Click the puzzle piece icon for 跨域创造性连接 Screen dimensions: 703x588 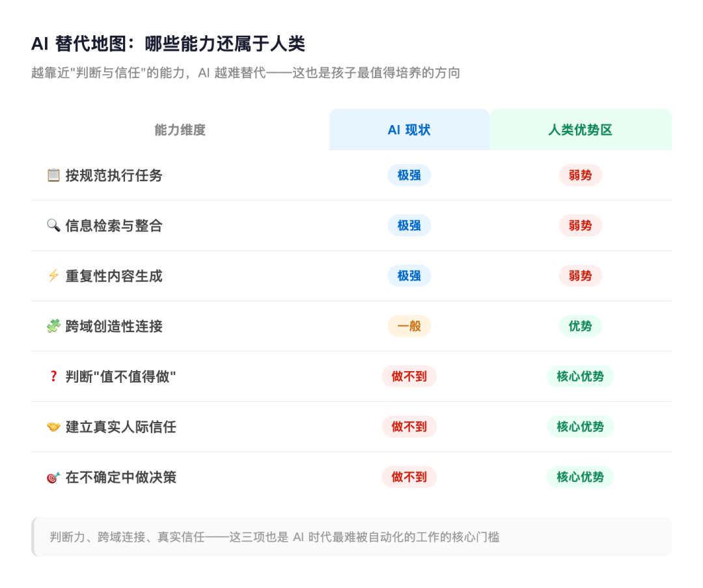(53, 326)
